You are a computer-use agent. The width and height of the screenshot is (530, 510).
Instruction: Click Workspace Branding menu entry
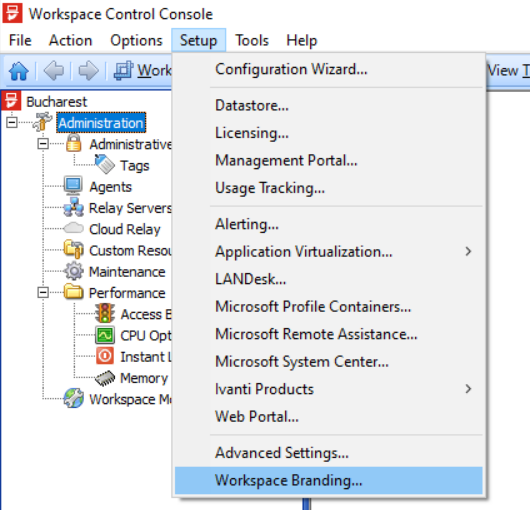329,480
